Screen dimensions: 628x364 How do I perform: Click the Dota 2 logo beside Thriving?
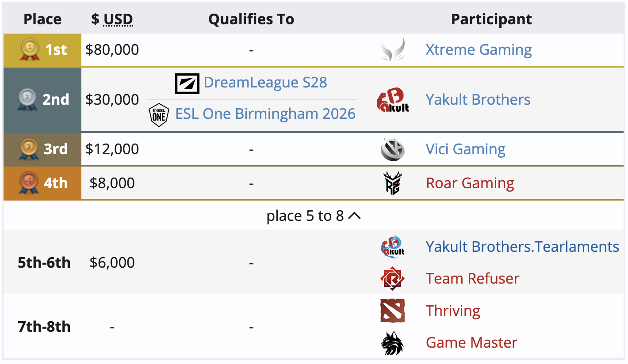pyautogui.click(x=393, y=311)
